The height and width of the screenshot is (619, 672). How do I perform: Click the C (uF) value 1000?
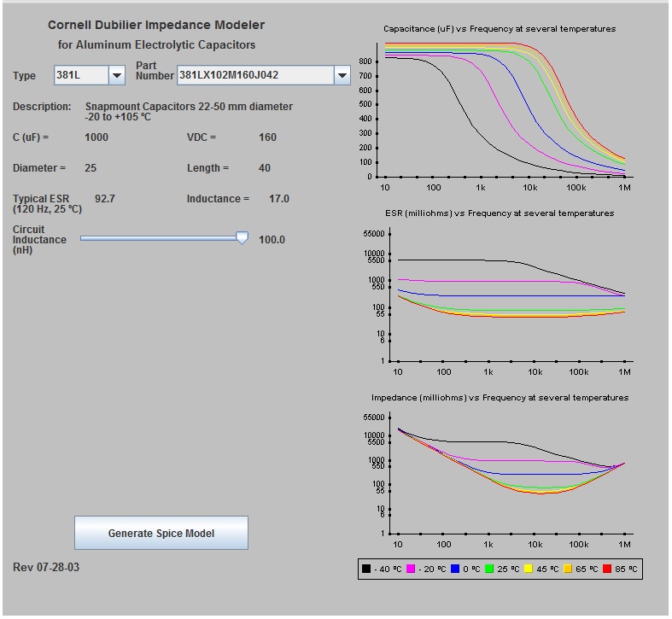click(96, 137)
